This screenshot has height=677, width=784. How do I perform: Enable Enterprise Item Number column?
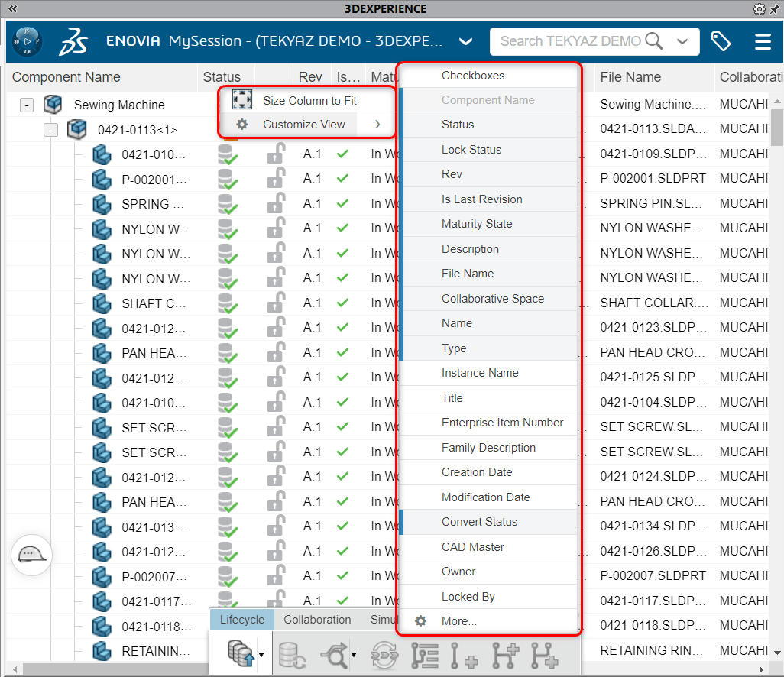(x=489, y=423)
